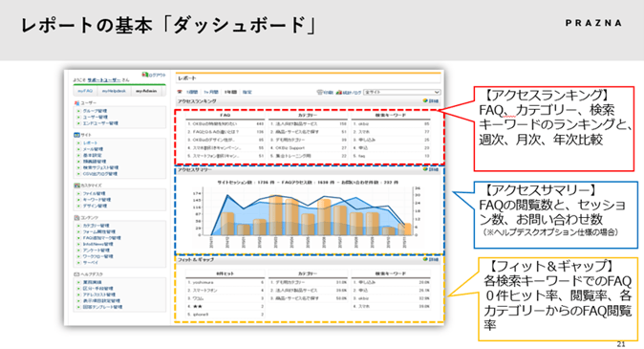This screenshot has width=644, height=349.
Task: Click FAQ ranking row 'FAQとQ&Aの違いとは？'
Action: coord(225,132)
